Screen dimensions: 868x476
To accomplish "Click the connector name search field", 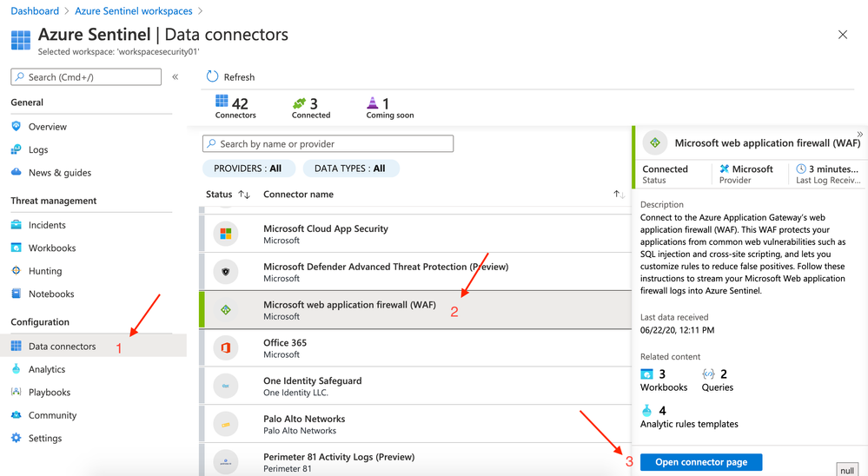I will point(328,143).
